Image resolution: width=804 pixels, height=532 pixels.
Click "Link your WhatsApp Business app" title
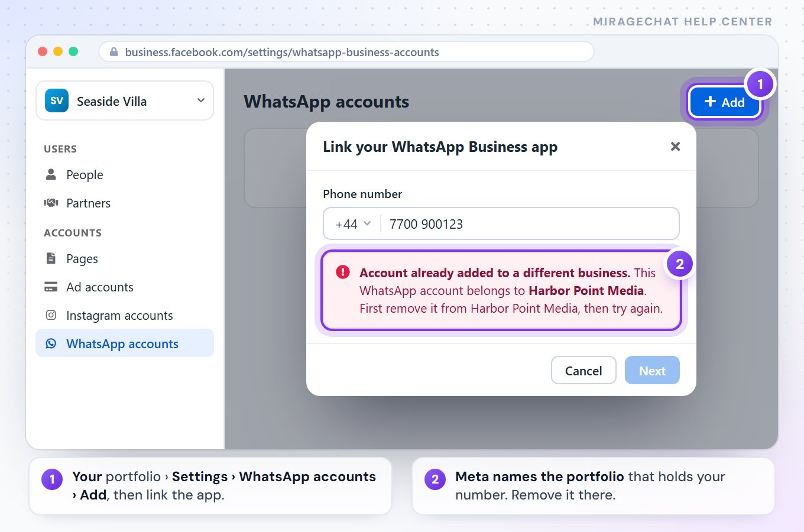(x=440, y=147)
